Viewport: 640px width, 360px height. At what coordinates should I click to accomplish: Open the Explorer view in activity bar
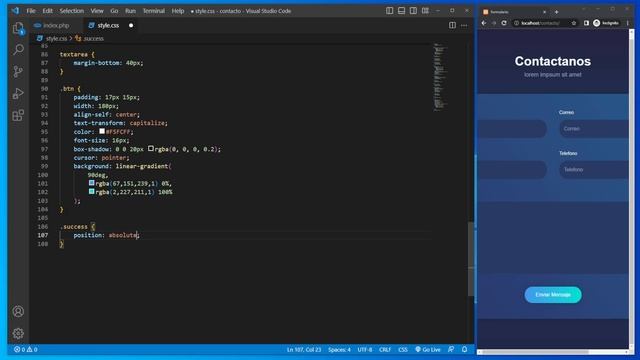pos(18,28)
